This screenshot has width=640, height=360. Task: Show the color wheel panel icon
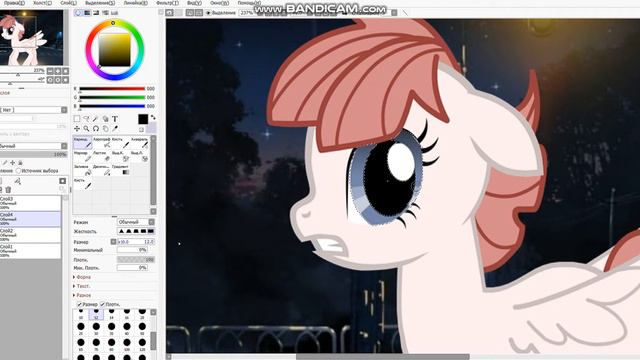pyautogui.click(x=78, y=13)
